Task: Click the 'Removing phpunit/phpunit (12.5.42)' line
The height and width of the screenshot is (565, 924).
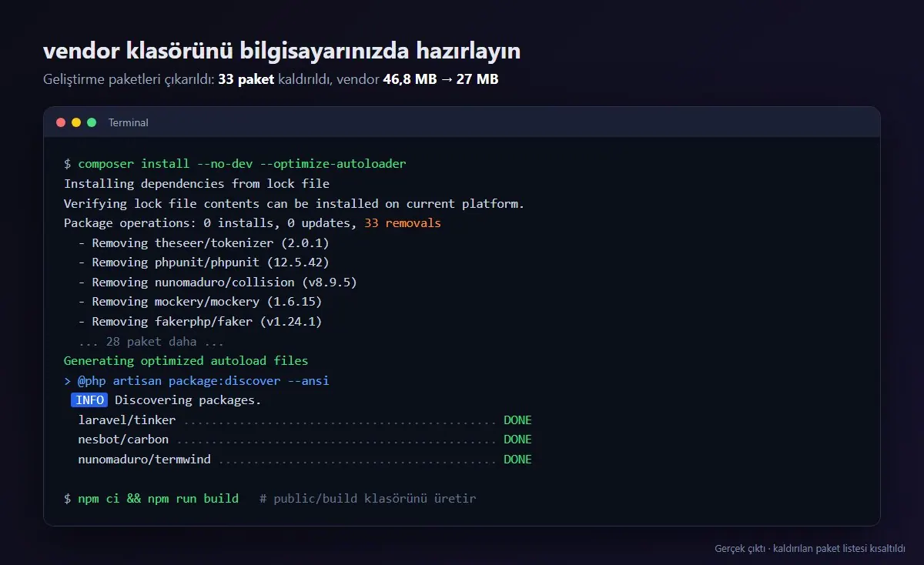Action: coord(203,262)
